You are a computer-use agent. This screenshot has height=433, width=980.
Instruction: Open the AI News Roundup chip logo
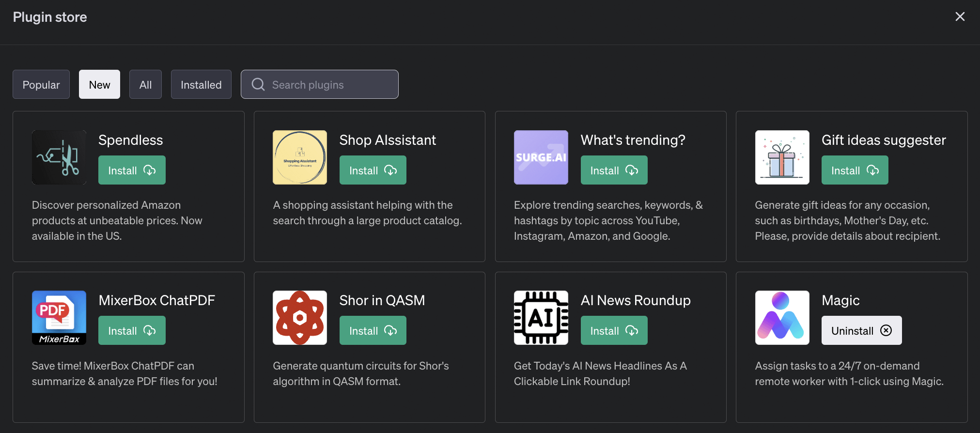pos(541,318)
